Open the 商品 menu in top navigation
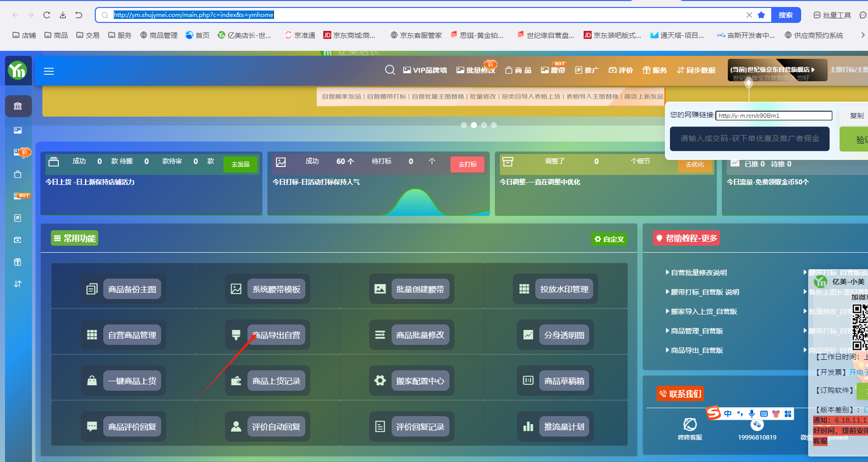Viewport: 868px width, 462px height. (518, 70)
